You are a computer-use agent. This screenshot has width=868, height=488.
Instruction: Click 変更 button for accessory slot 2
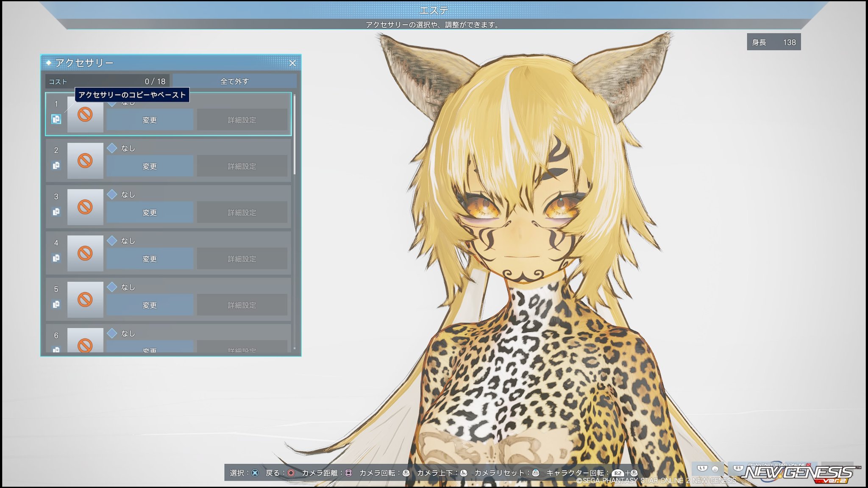tap(150, 166)
